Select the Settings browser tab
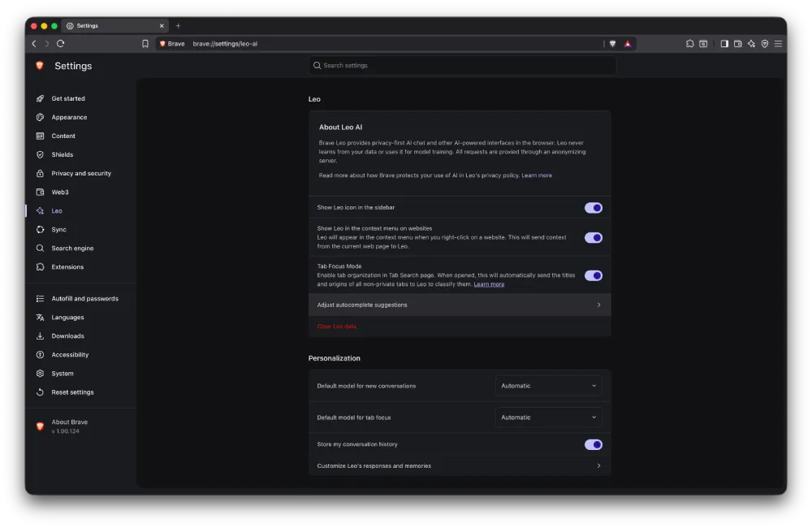Image resolution: width=812 pixels, height=528 pixels. point(115,25)
